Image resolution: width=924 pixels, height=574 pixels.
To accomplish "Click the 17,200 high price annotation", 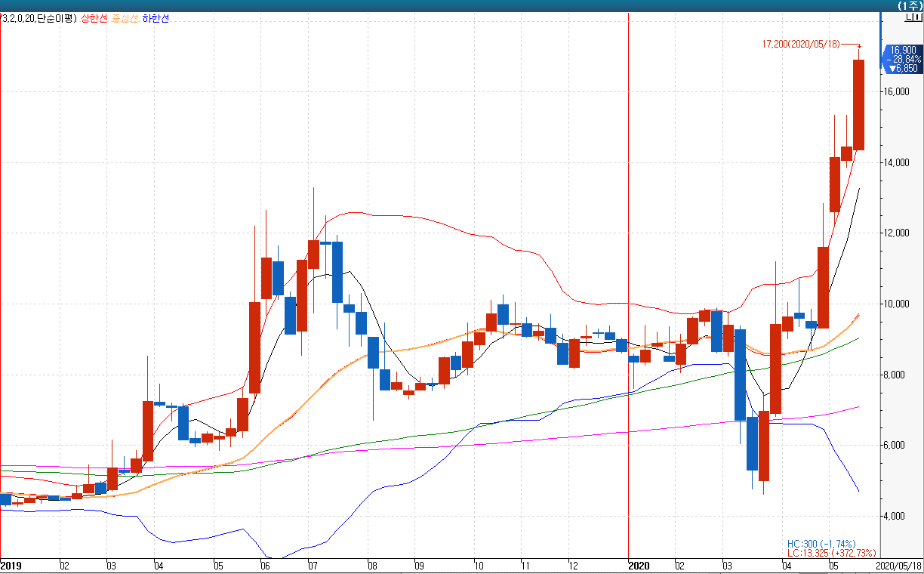I will pyautogui.click(x=801, y=45).
